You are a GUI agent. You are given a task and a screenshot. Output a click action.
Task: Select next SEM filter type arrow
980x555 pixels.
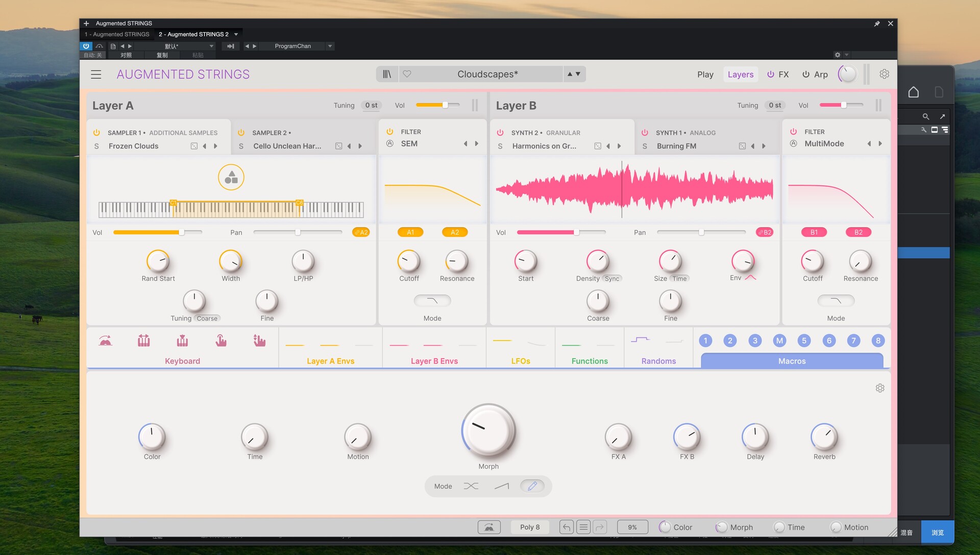(x=477, y=144)
